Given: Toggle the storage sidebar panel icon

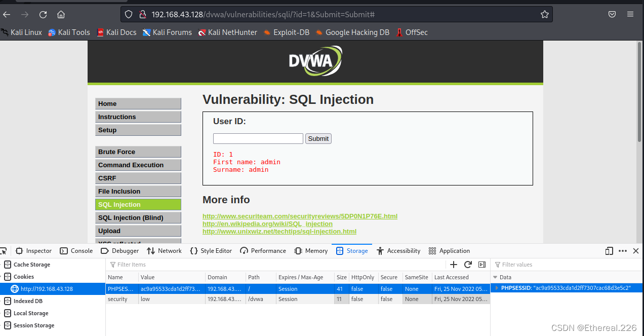Looking at the screenshot, I should point(482,265).
